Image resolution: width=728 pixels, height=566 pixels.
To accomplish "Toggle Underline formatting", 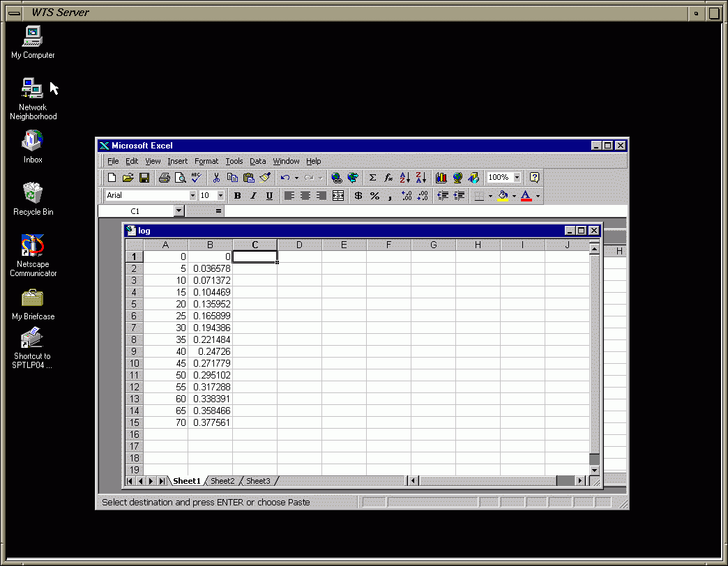I will (269, 196).
